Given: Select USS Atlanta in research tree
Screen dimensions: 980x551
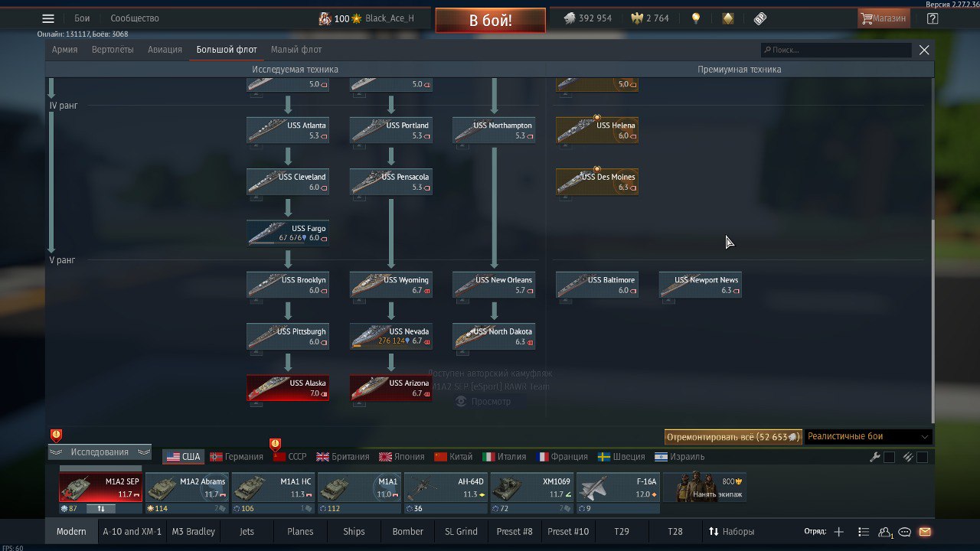Looking at the screenshot, I should pos(288,130).
